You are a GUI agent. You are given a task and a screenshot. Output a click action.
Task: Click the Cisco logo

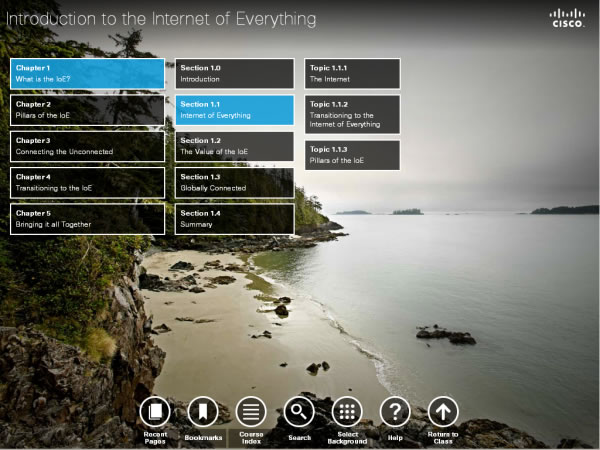coord(568,18)
